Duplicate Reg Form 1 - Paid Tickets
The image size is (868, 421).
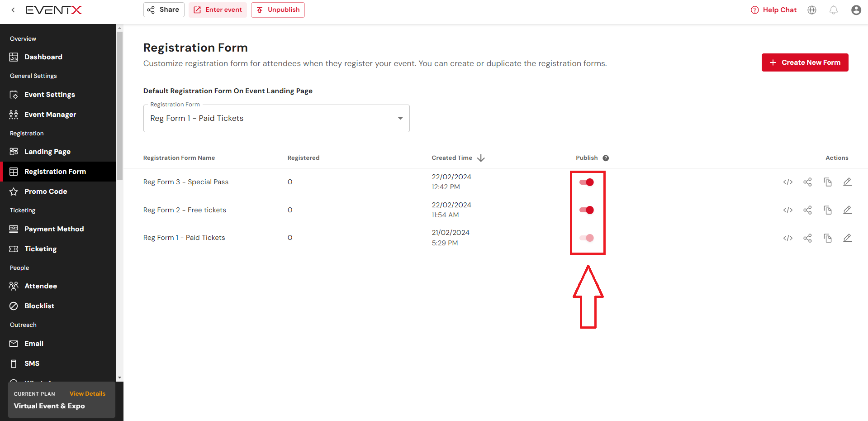tap(828, 238)
